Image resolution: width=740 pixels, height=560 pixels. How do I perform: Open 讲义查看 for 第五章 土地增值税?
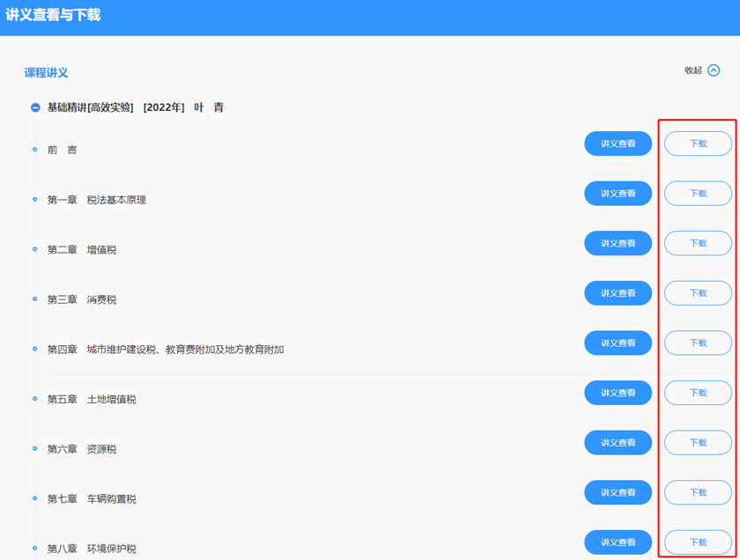point(618,393)
